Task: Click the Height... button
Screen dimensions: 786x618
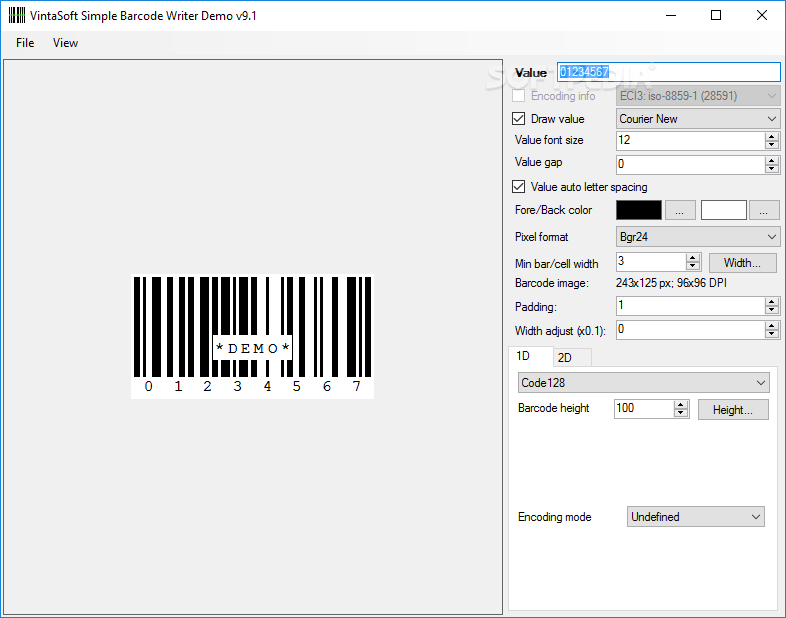Action: point(733,409)
